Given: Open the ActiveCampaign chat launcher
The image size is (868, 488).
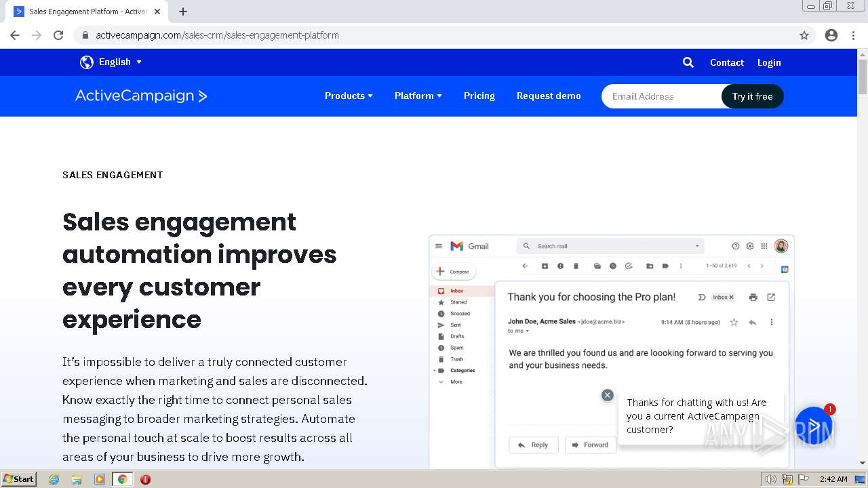Looking at the screenshot, I should [x=813, y=426].
